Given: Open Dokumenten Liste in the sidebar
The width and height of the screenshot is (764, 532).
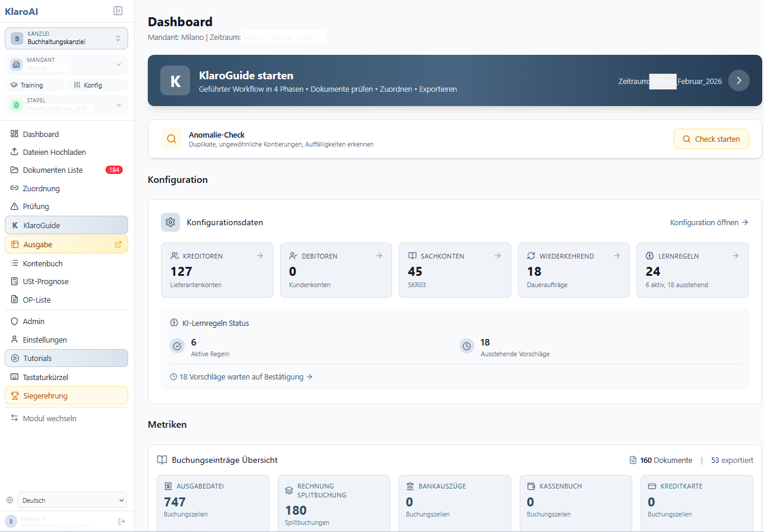Looking at the screenshot, I should pos(66,170).
